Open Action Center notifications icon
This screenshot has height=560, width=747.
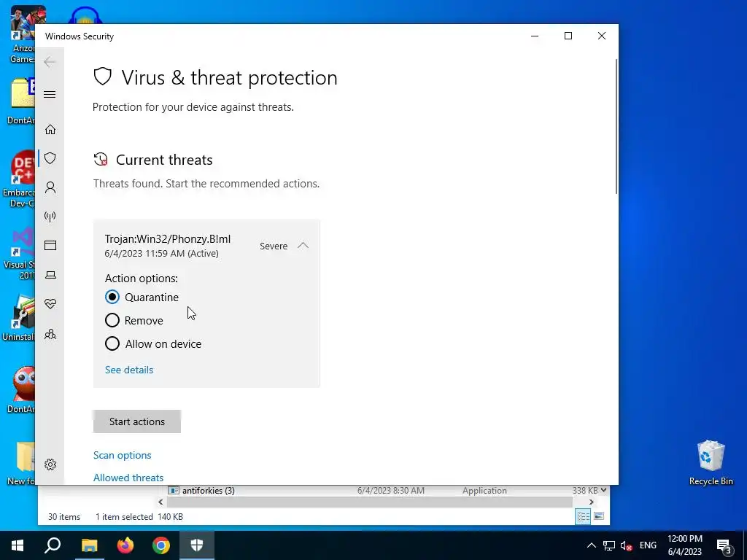(x=724, y=545)
